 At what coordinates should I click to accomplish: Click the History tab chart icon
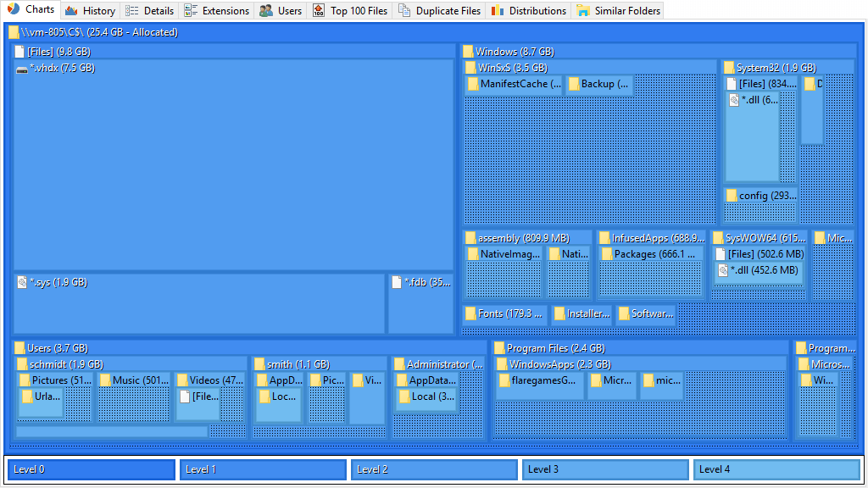tap(71, 10)
